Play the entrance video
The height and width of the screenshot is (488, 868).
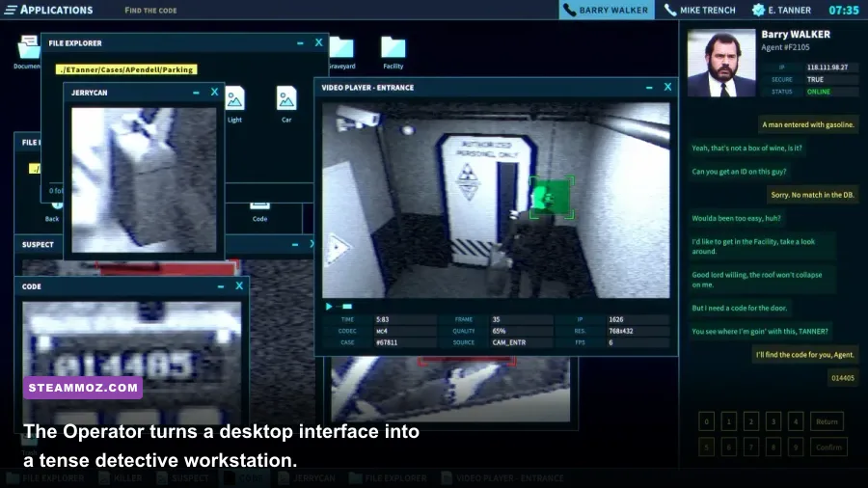click(x=329, y=306)
